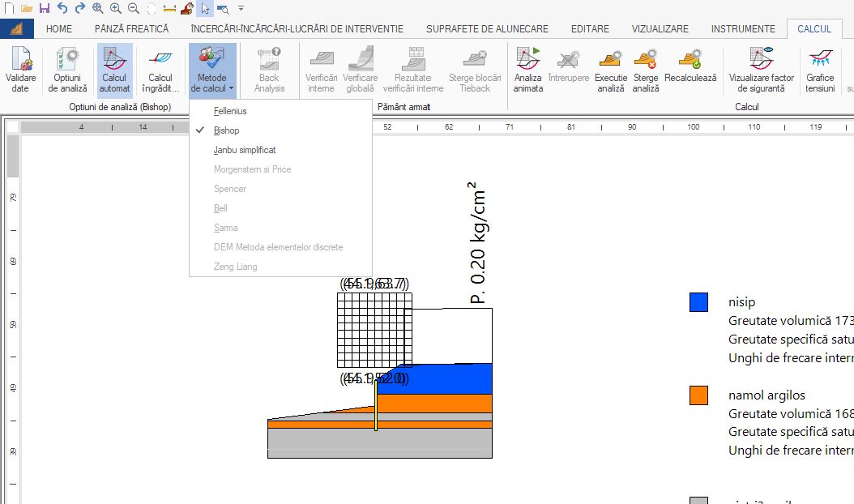Pick Janbu simplificat method
This screenshot has height=504, width=854.
click(x=245, y=150)
